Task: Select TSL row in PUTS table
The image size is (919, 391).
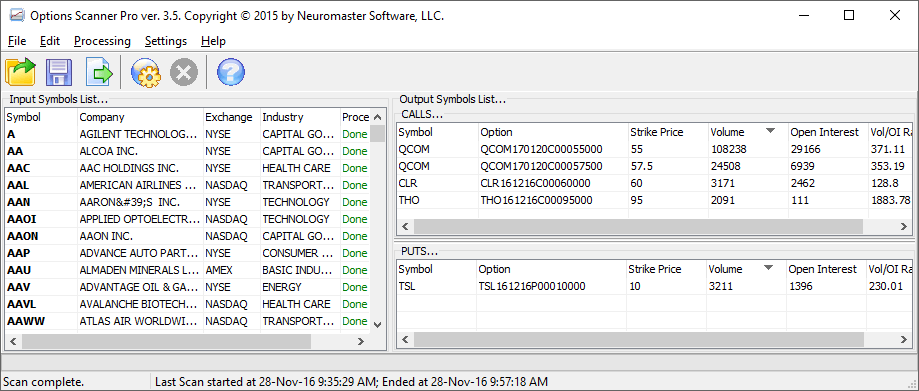Action: point(655,287)
